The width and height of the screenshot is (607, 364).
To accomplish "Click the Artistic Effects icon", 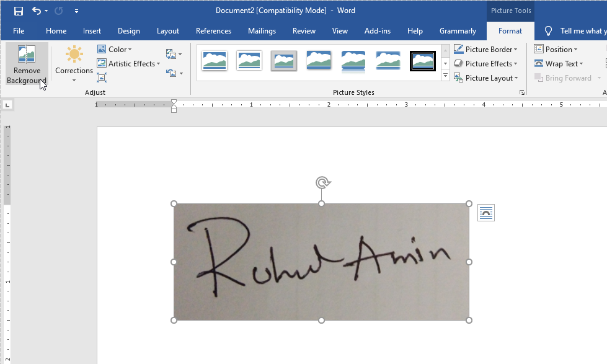I will pos(102,63).
